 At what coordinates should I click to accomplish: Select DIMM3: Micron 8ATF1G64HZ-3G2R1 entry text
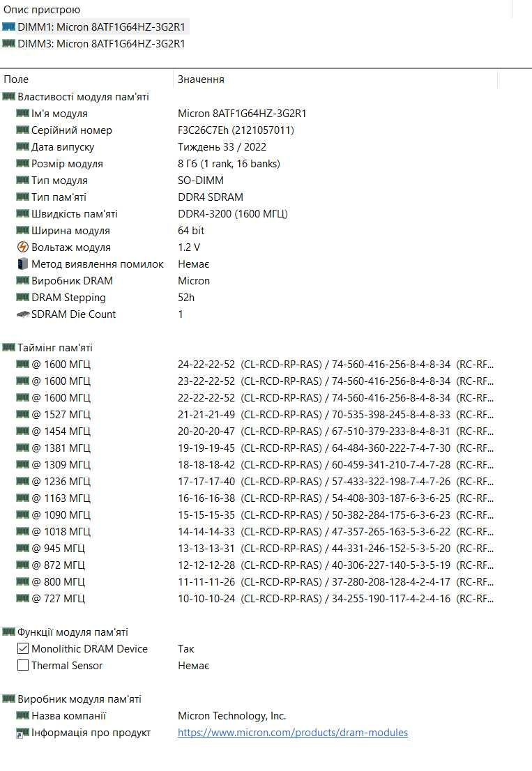pos(101,43)
